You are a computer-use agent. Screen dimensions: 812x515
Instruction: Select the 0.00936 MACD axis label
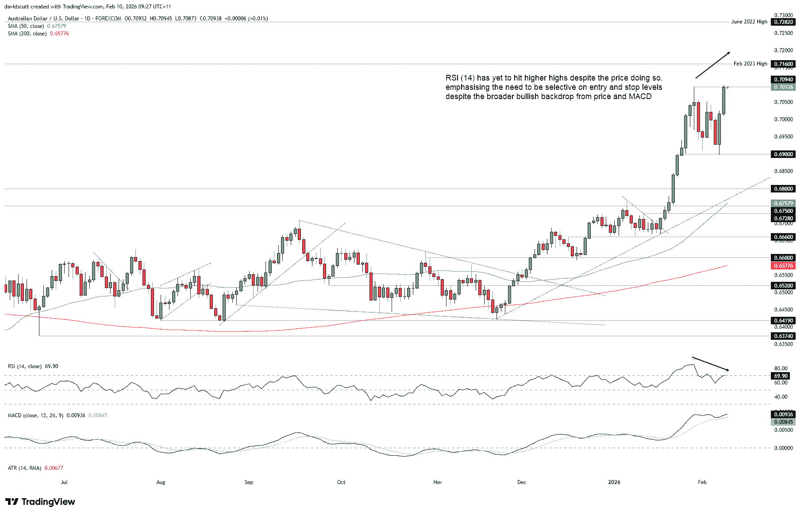pos(783,415)
